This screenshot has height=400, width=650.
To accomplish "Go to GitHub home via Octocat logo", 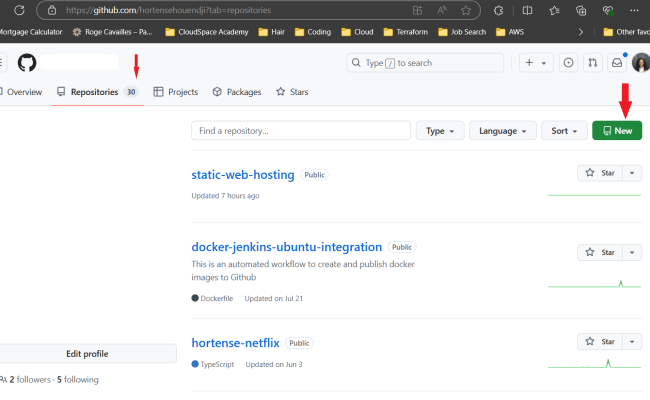I will point(27,63).
